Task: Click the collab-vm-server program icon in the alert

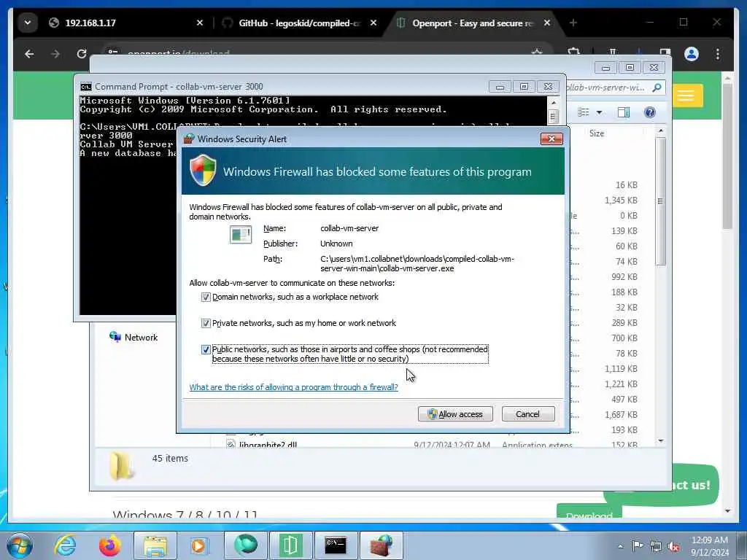Action: tap(241, 235)
